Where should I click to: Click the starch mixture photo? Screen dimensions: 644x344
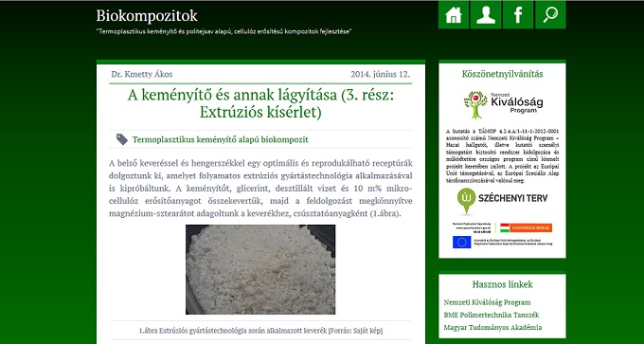point(260,270)
